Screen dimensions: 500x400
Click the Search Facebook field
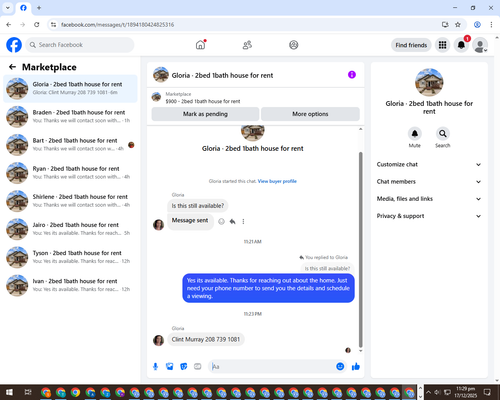tap(80, 45)
